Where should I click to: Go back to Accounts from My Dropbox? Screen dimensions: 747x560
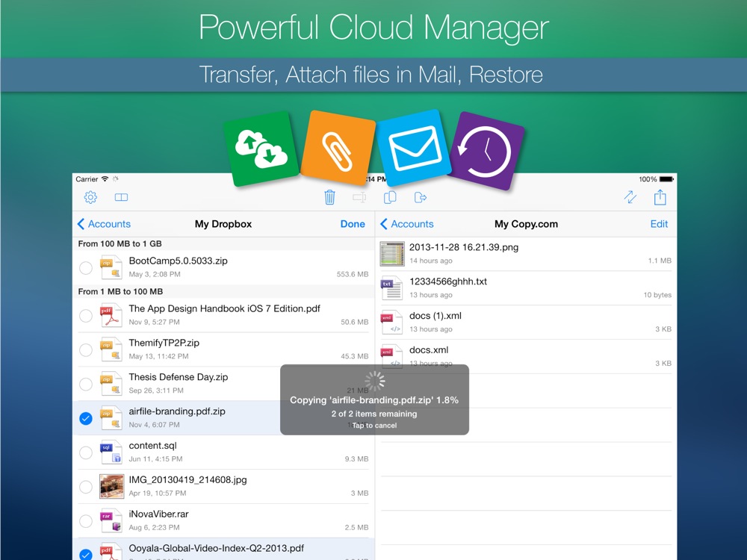click(104, 224)
